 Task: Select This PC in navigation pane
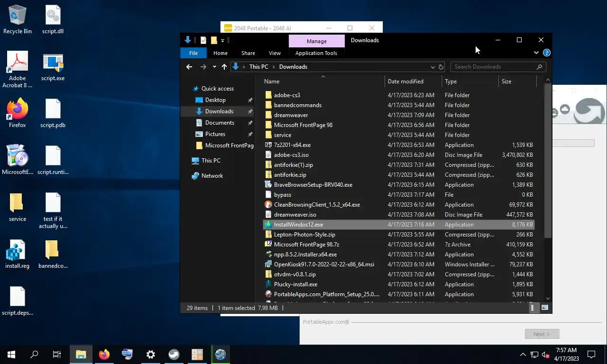tap(211, 161)
